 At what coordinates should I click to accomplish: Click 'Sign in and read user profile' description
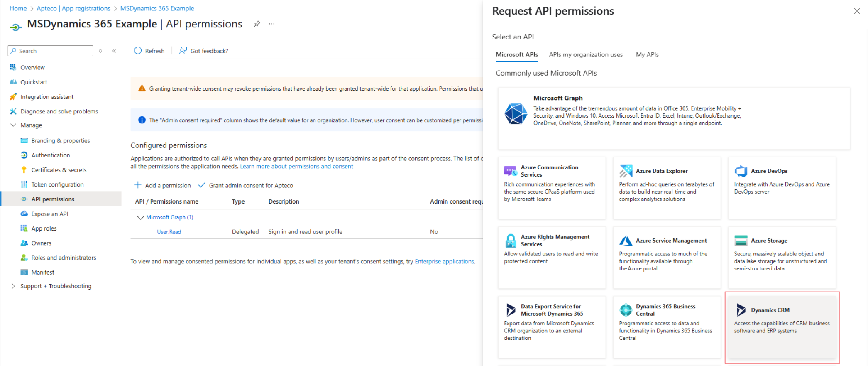click(x=305, y=232)
